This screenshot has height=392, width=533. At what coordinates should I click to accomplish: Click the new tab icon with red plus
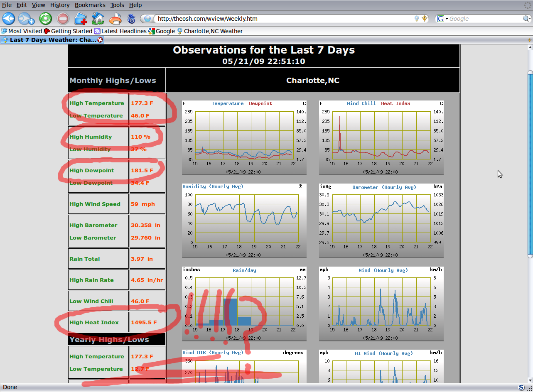(80, 19)
